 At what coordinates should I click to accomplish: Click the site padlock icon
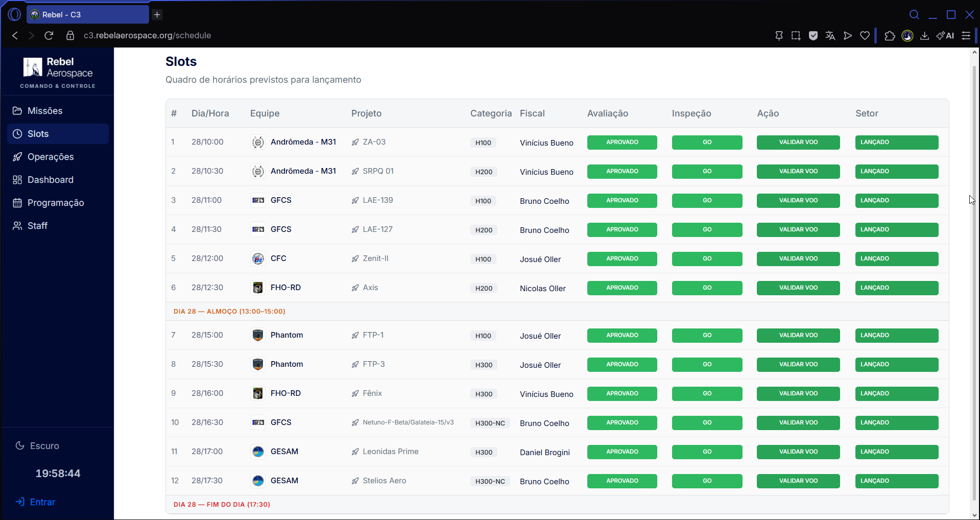coord(70,35)
